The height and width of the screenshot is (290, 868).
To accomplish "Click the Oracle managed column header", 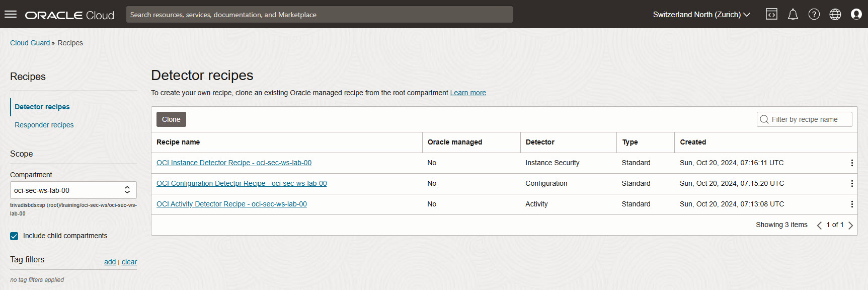I will coord(455,142).
